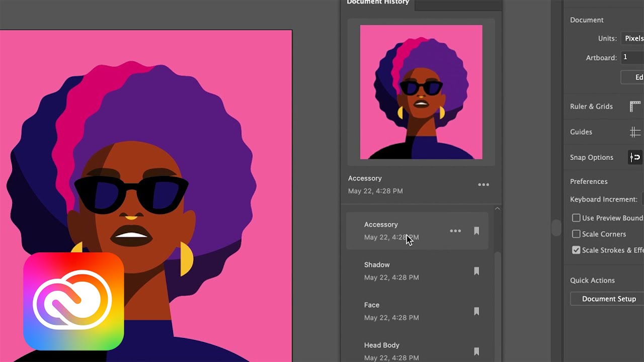Open the three-dot menu beside the preview's Accessory title

pyautogui.click(x=484, y=185)
